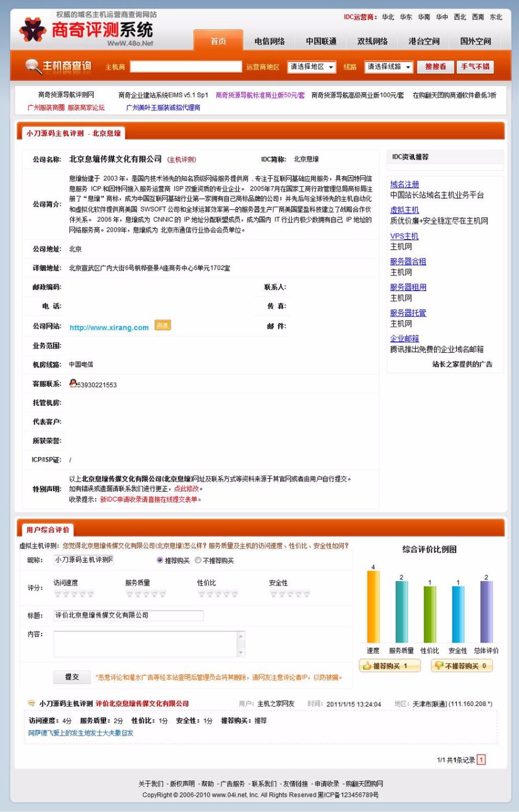Click the 点此修改 link

[186, 489]
